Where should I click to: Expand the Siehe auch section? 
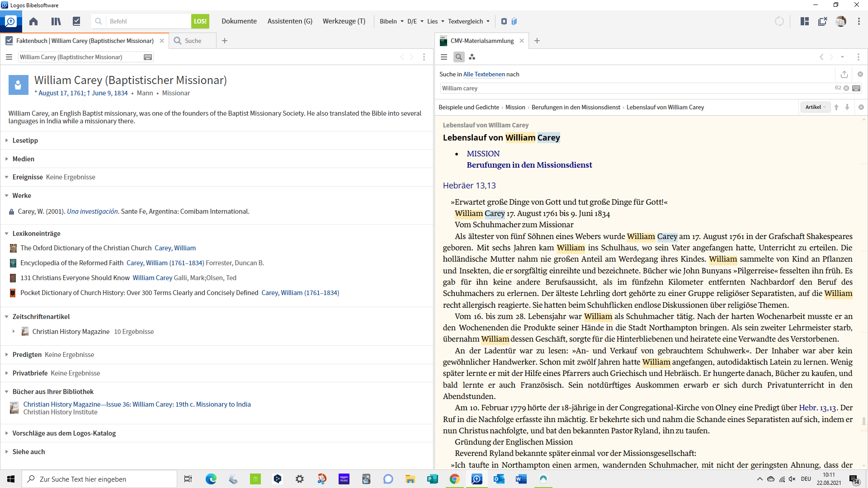coord(7,452)
